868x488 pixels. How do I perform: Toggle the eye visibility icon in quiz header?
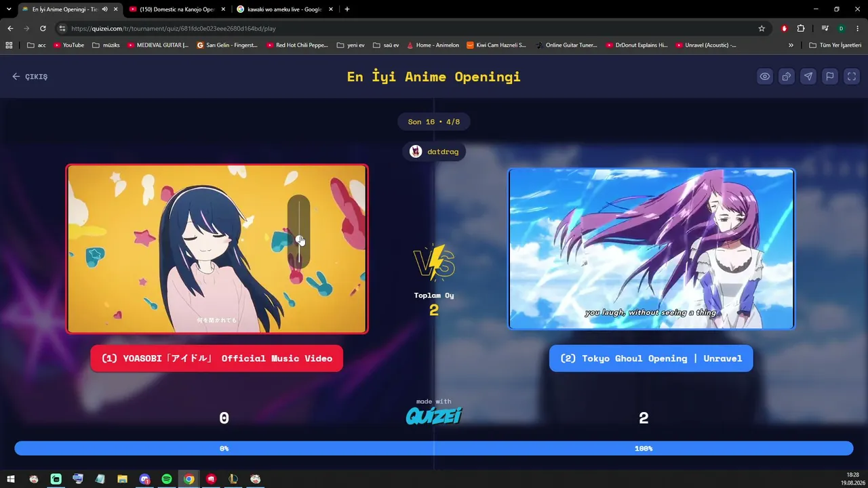tap(765, 77)
